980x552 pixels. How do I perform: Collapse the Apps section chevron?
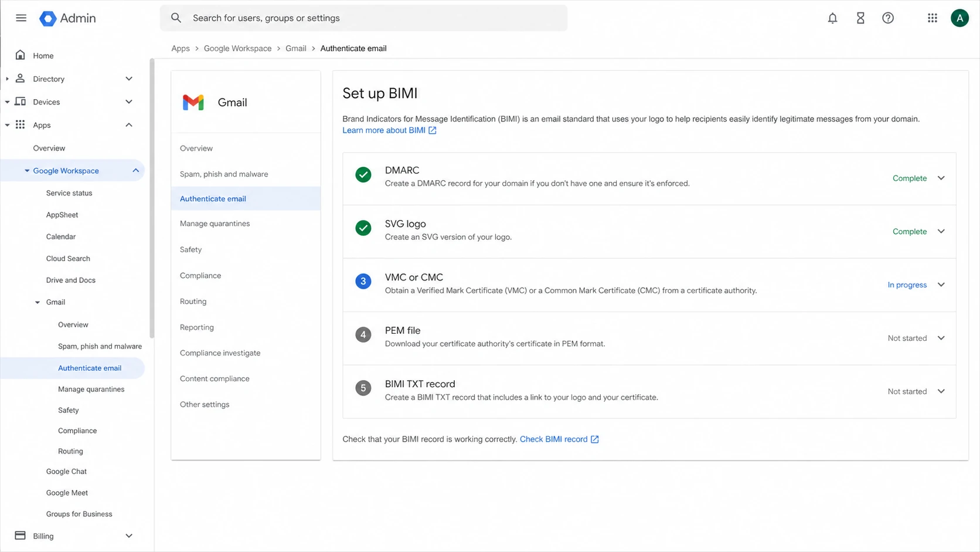click(x=129, y=125)
